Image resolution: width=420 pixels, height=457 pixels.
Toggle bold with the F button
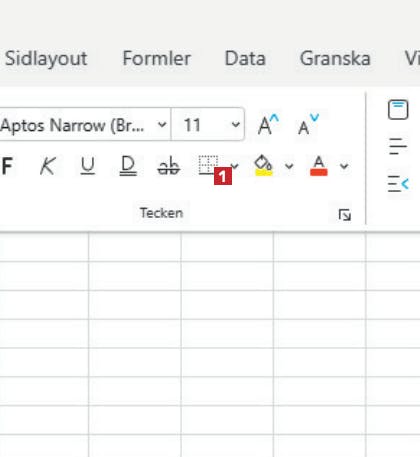(7, 166)
